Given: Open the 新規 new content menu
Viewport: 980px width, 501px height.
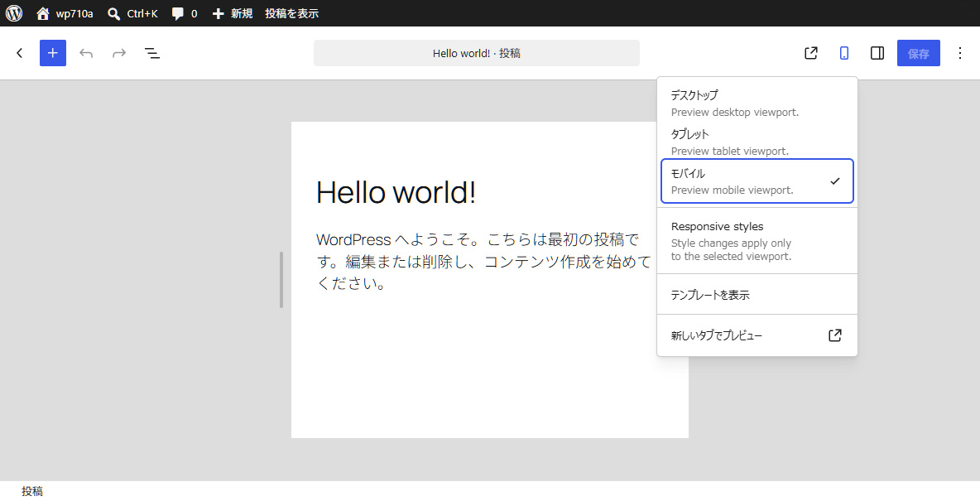Looking at the screenshot, I should click(232, 13).
